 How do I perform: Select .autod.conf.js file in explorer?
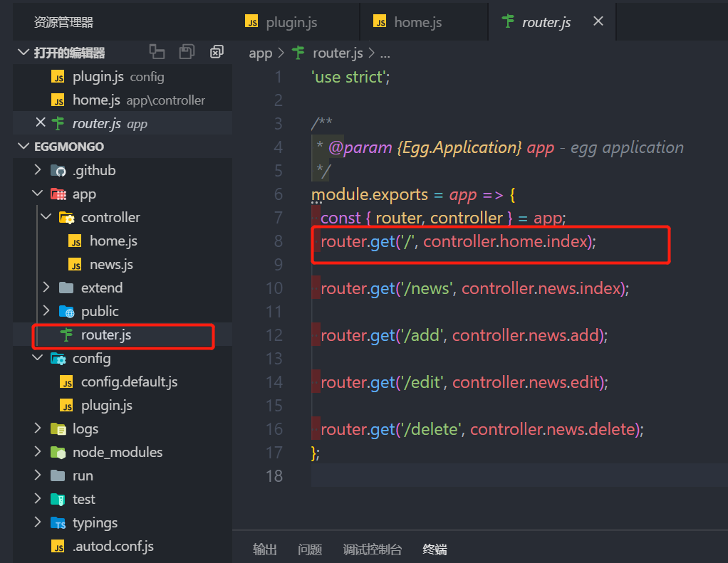coord(113,546)
